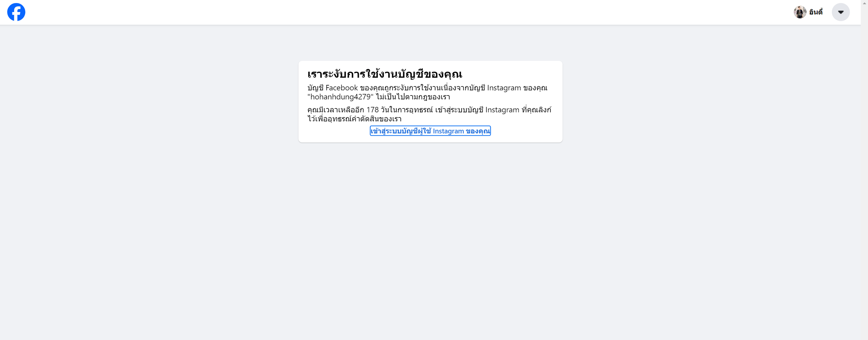
Task: Click the gray page background below the card
Action: pyautogui.click(x=430, y=236)
